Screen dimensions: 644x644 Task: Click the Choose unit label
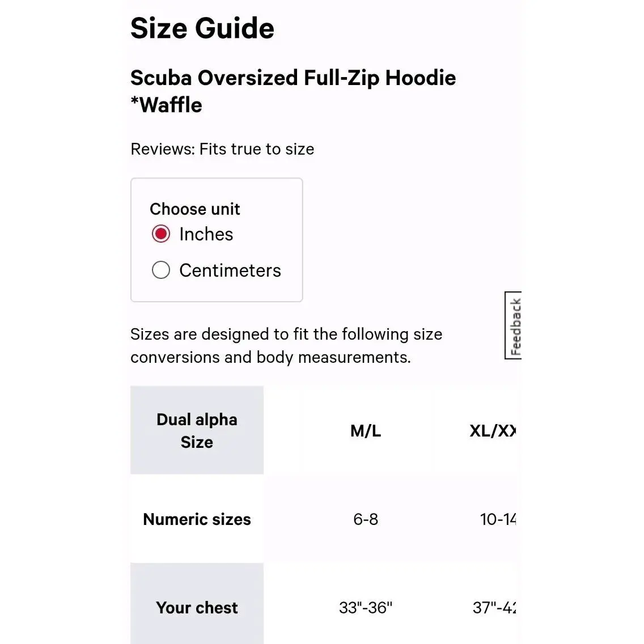tap(194, 209)
